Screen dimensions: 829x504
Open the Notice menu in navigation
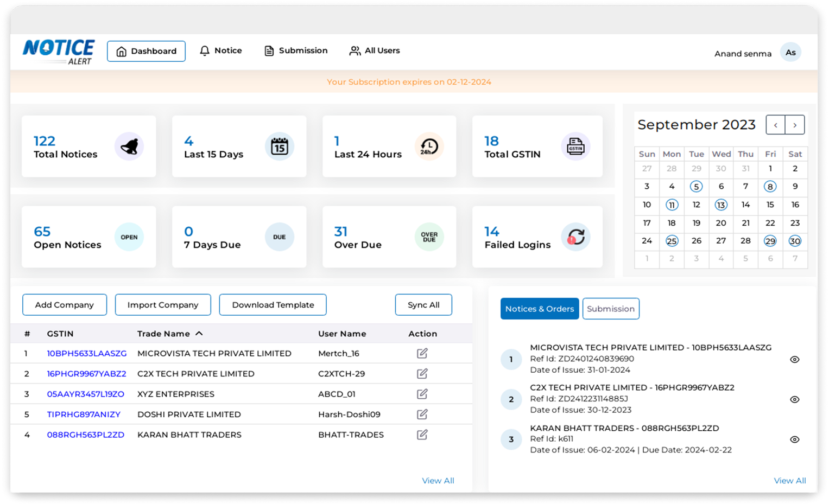coord(221,50)
